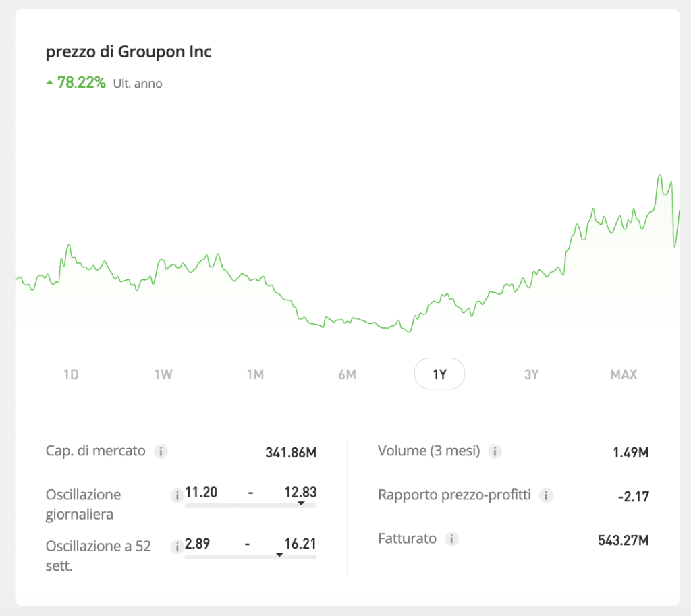This screenshot has height=616, width=691.
Task: Select the 3Y timeframe
Action: (x=531, y=374)
